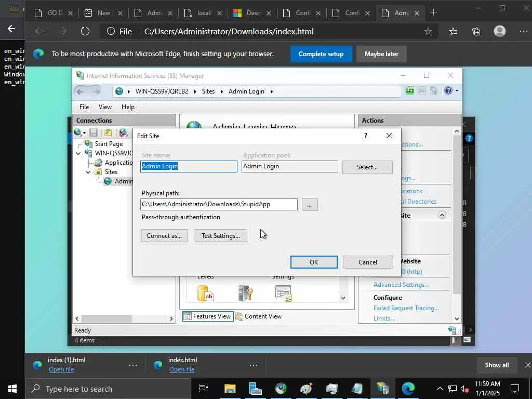Viewport: 532px width, 399px height.
Task: Click OK in Edit Site dialog
Action: [314, 262]
